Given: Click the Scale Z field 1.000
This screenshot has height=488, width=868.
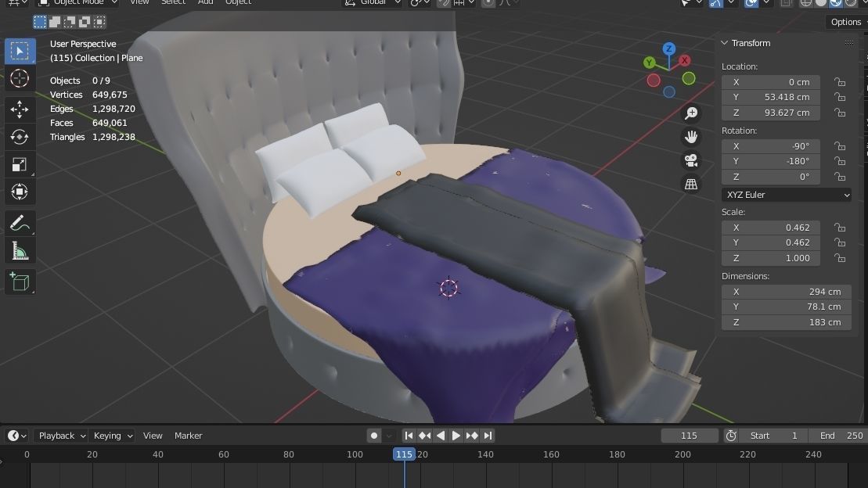Looking at the screenshot, I should click(771, 258).
